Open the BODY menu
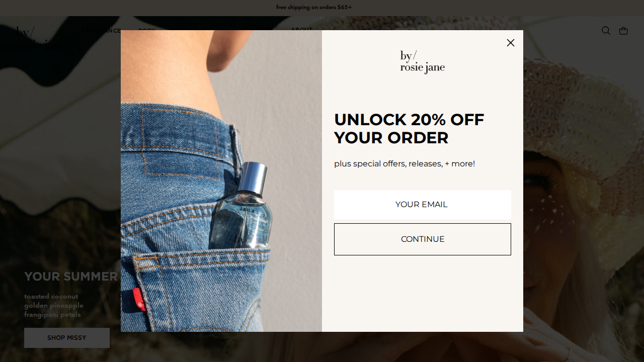This screenshot has height=362, width=644. [x=147, y=31]
